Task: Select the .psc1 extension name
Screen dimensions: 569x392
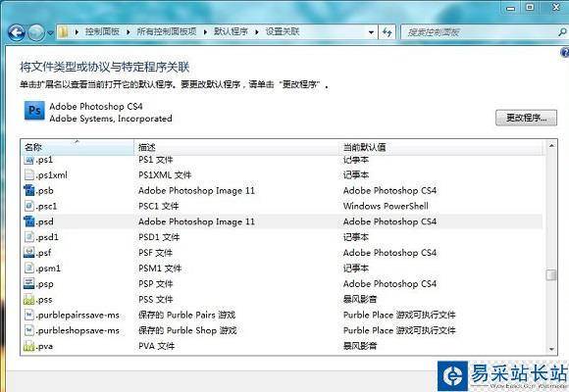Action: tap(46, 207)
